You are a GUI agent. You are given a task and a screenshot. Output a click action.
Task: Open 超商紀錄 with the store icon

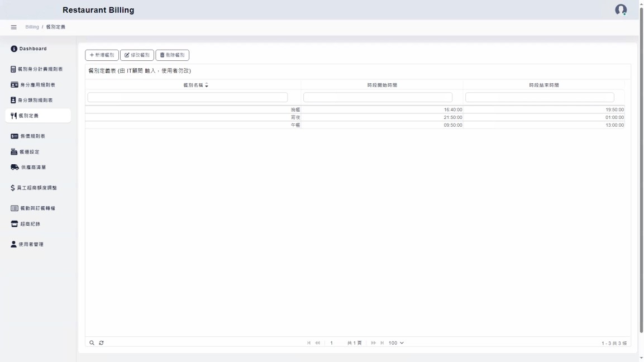[26, 224]
